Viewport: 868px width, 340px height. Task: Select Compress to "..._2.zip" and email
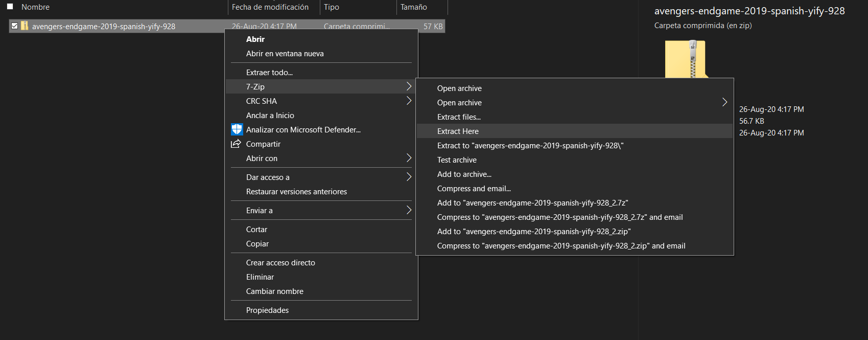pyautogui.click(x=575, y=245)
